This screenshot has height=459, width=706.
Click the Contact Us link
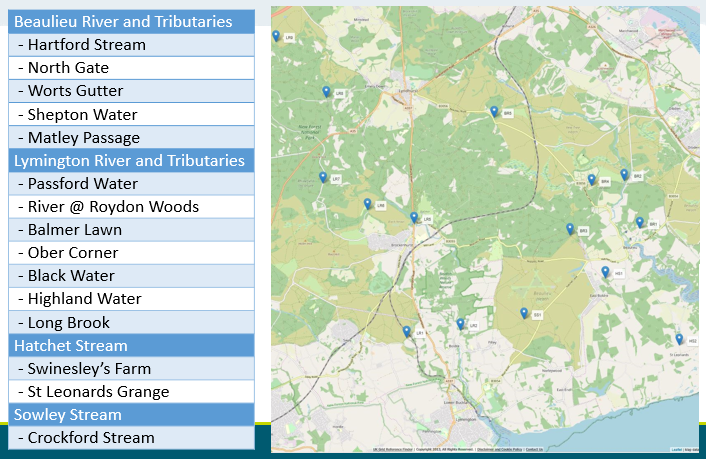pos(535,450)
